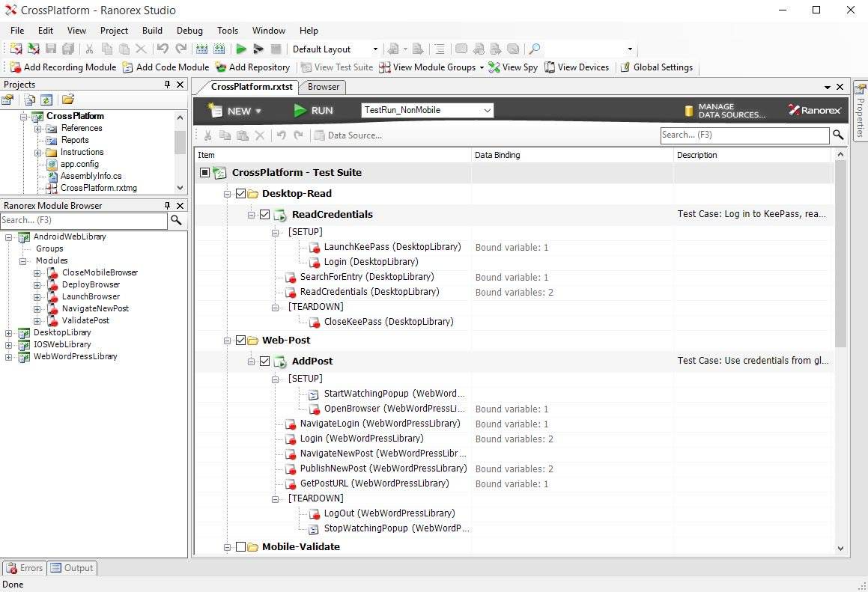
Task: Toggle the AddPost test case checkbox
Action: [264, 361]
